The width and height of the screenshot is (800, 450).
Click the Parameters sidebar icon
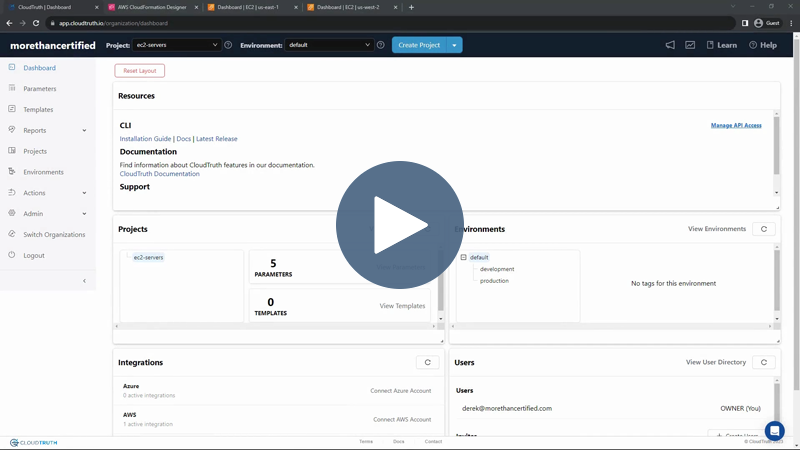coord(12,88)
